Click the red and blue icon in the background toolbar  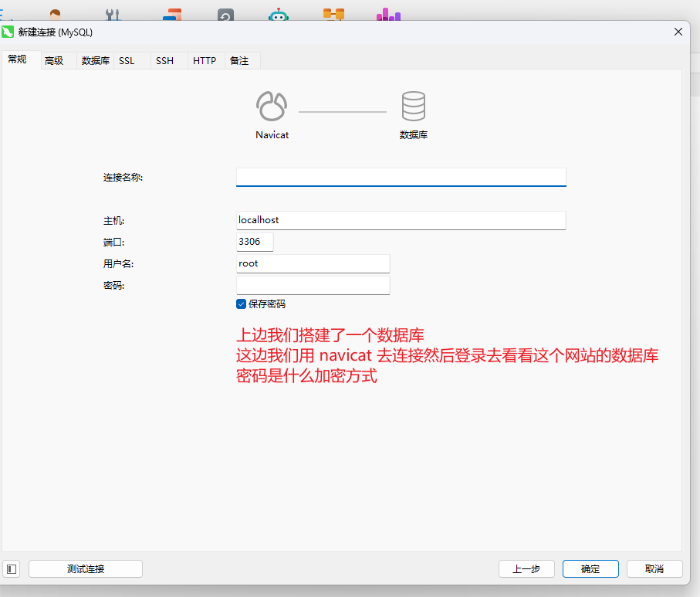tap(172, 15)
